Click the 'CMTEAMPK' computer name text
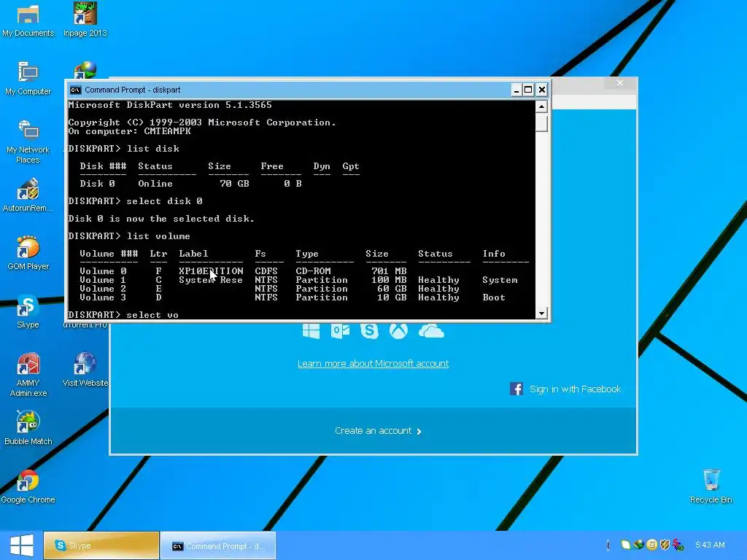 (x=167, y=131)
